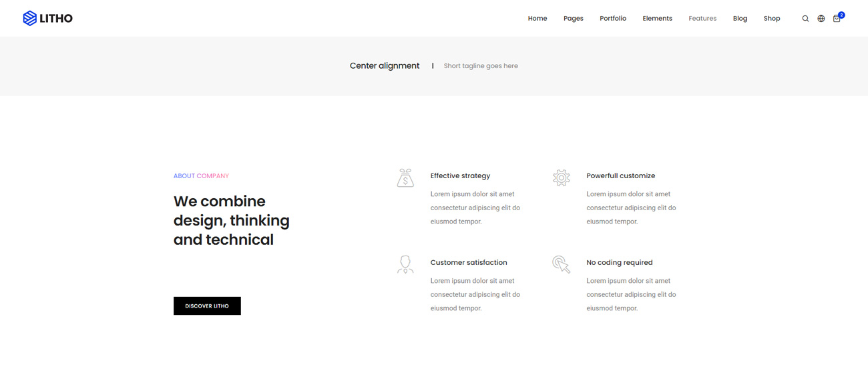Click the Center alignment page title
The width and height of the screenshot is (868, 387).
pos(385,66)
